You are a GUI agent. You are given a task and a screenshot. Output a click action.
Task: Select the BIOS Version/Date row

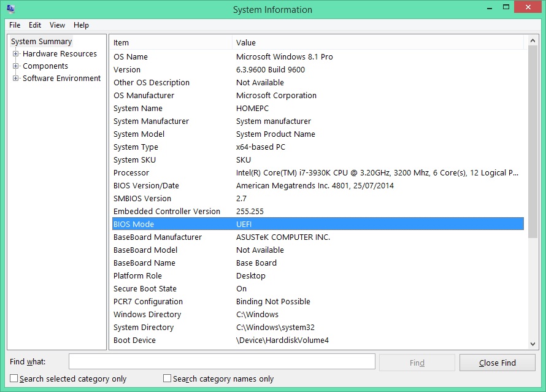point(318,185)
